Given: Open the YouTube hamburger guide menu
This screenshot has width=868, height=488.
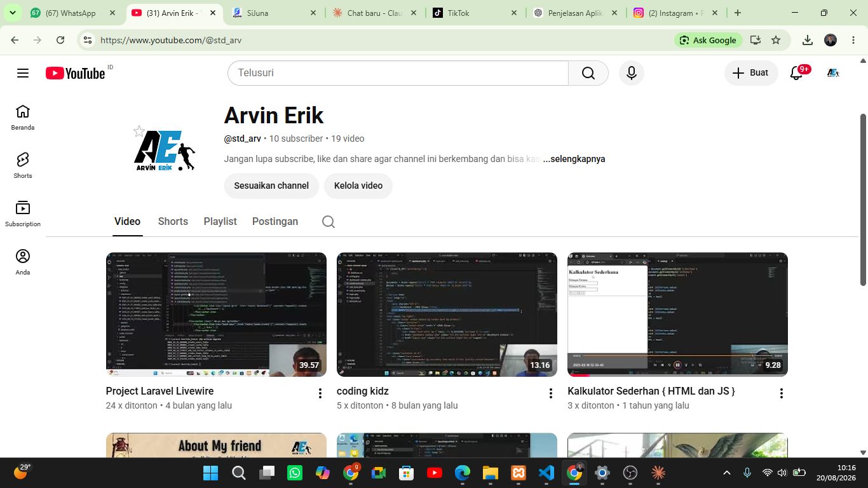Looking at the screenshot, I should (x=23, y=73).
